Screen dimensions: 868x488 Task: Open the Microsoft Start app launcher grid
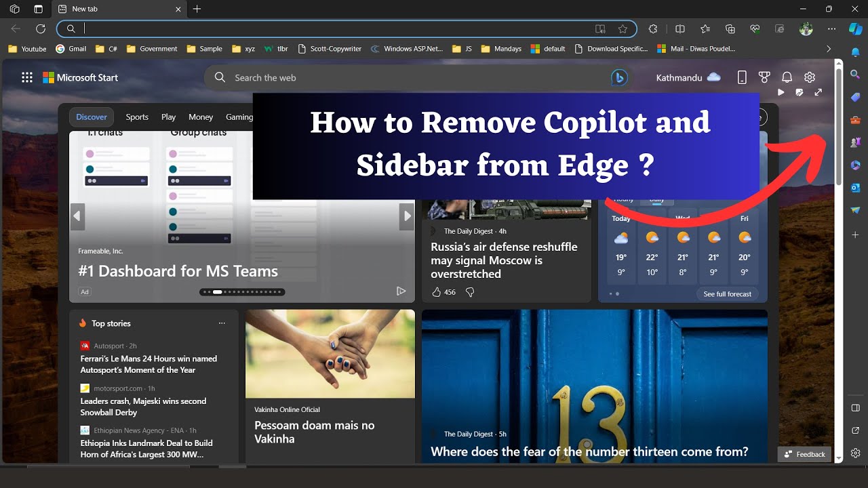point(27,77)
